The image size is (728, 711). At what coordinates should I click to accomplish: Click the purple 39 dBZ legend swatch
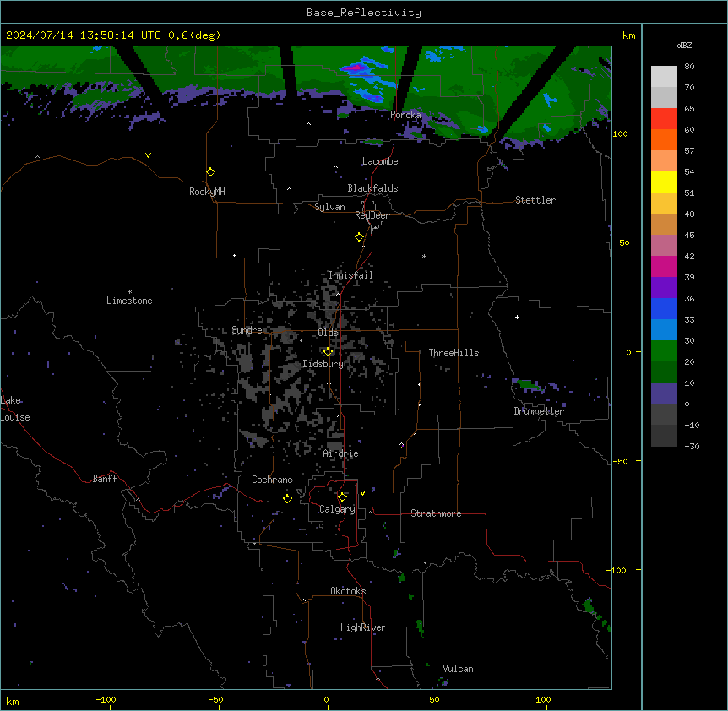(664, 288)
